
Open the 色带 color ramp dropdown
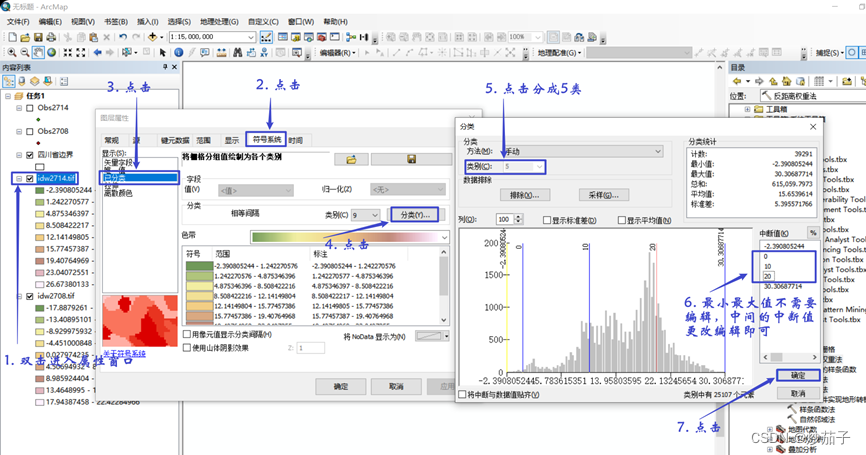(x=444, y=237)
